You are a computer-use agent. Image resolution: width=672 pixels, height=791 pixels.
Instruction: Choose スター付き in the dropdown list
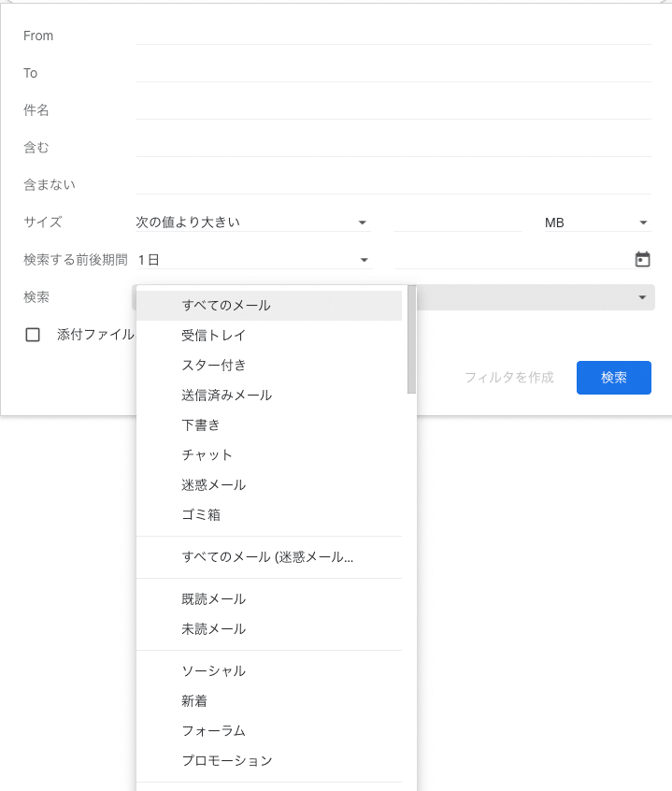point(269,365)
